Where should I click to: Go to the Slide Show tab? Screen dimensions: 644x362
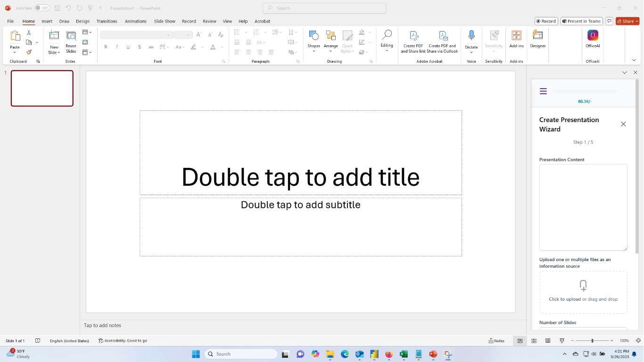[x=165, y=21]
